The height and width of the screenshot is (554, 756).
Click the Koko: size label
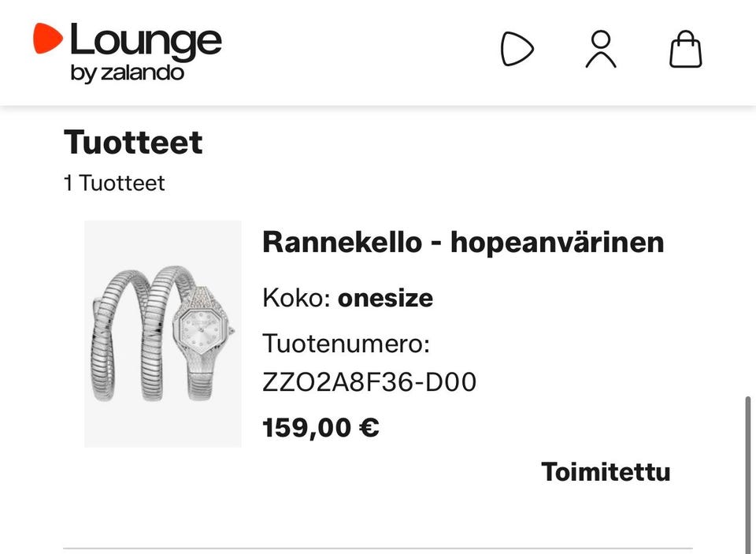297,298
